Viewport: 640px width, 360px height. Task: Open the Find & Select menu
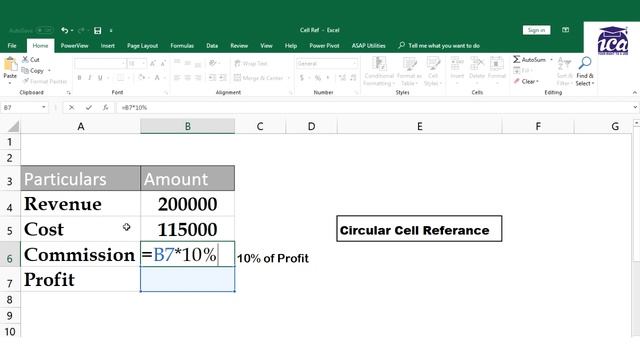coord(585,71)
